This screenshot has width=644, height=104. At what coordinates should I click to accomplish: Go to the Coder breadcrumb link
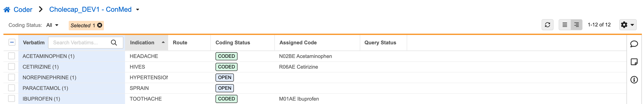pos(23,10)
